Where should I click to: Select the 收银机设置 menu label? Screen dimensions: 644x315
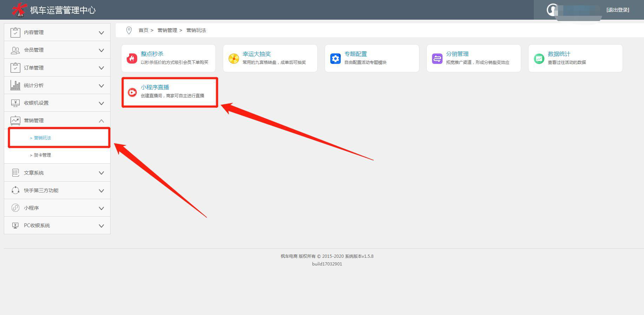pyautogui.click(x=36, y=103)
